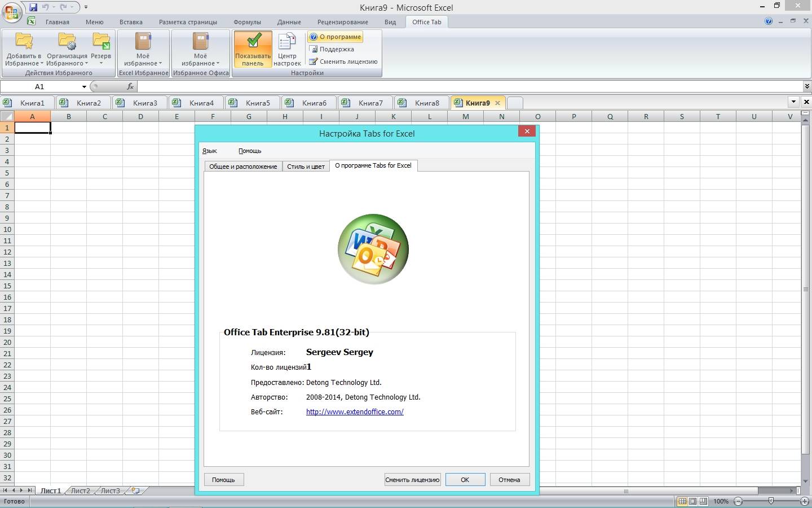Screen dimensions: 812x508
Task: Click the new blank tab button
Action: (514, 103)
